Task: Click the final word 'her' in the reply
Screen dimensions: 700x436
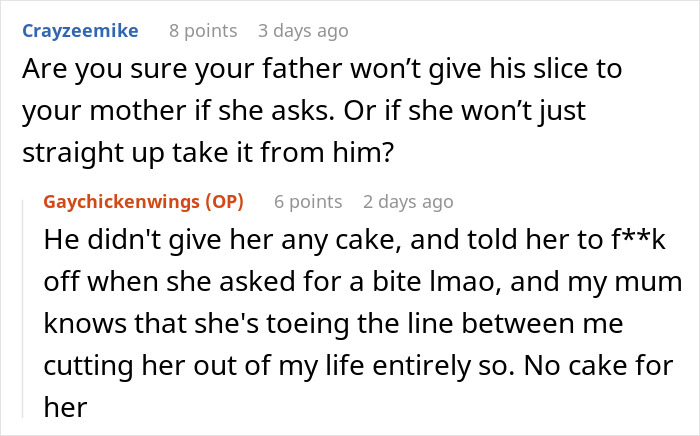Action: (x=63, y=406)
